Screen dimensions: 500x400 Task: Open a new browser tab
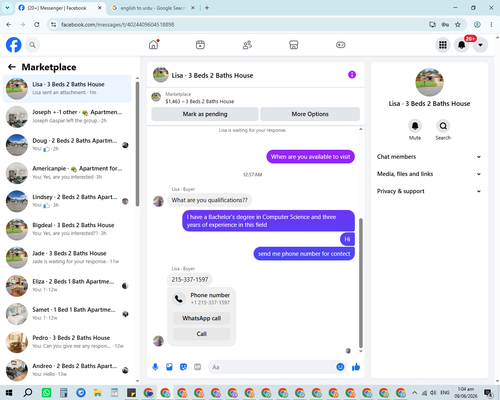coord(207,8)
